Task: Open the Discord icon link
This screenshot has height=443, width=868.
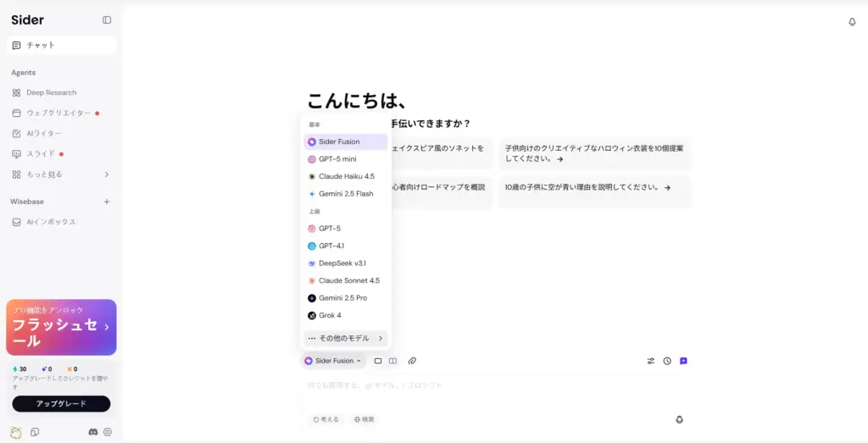Action: [x=93, y=432]
